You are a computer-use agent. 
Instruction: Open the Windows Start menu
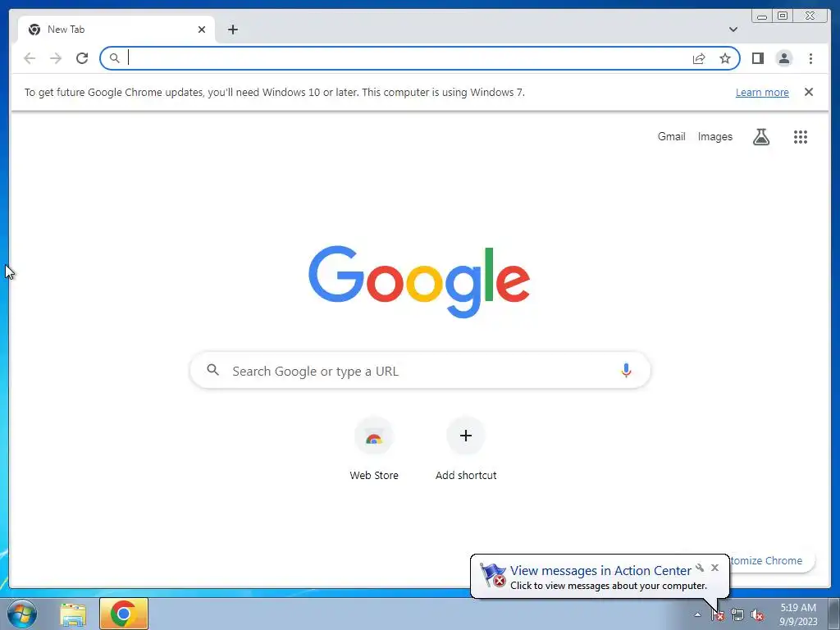click(22, 614)
